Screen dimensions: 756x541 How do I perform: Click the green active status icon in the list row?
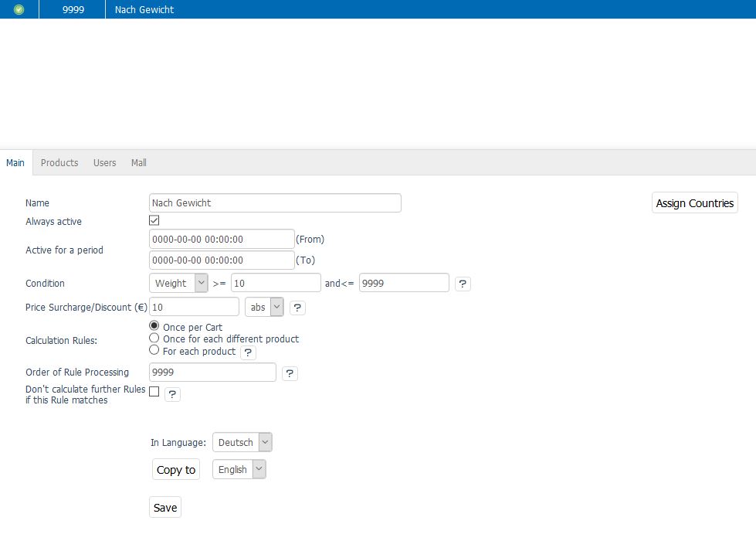(19, 9)
